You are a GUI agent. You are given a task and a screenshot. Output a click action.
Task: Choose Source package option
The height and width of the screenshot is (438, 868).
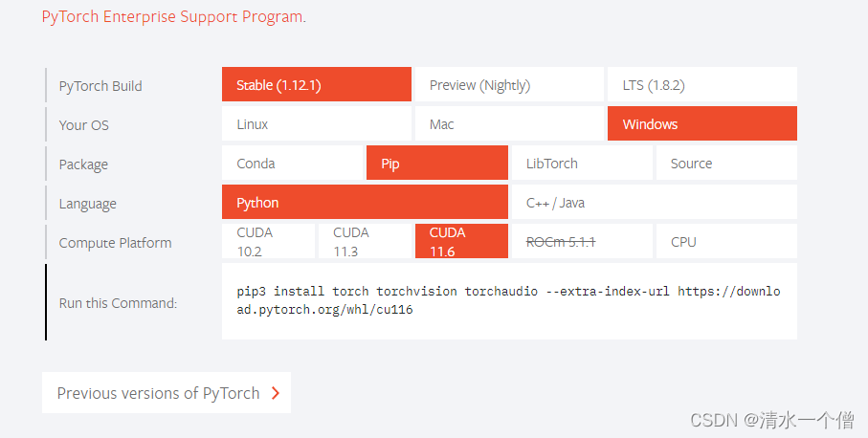pyautogui.click(x=726, y=164)
